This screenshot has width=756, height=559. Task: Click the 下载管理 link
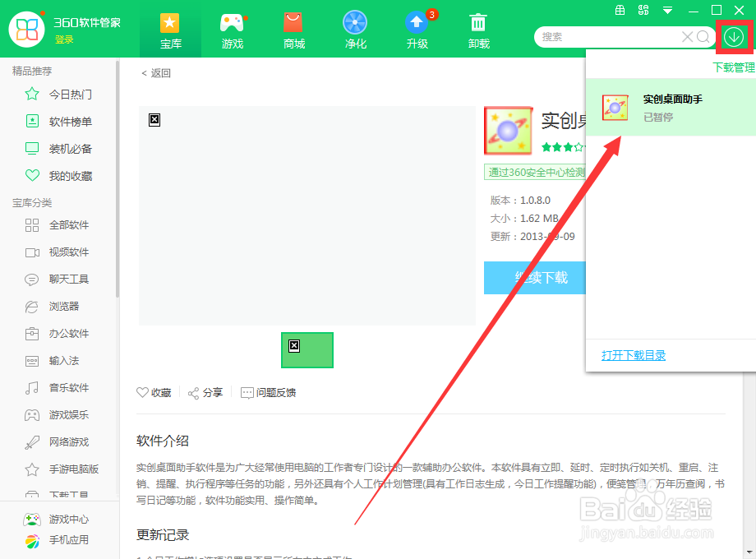point(734,67)
